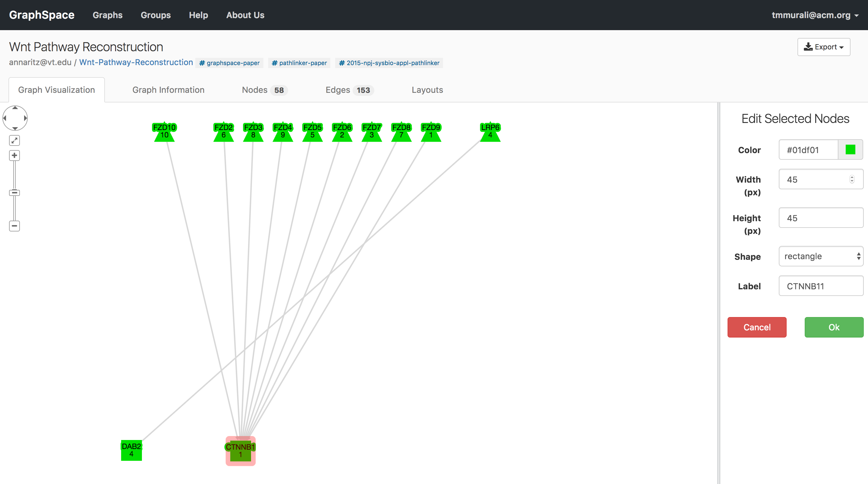Screen dimensions: 868x484
Task: Open the Shape rectangle dropdown
Action: point(821,256)
